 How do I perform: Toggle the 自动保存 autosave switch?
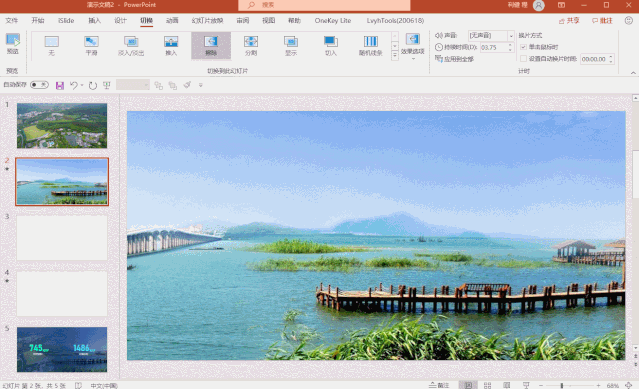(40, 85)
